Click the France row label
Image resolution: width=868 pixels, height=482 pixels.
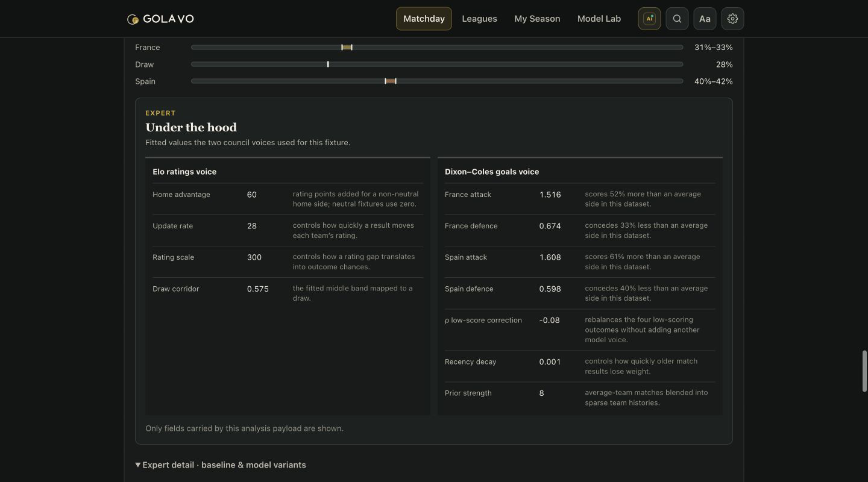click(x=148, y=47)
